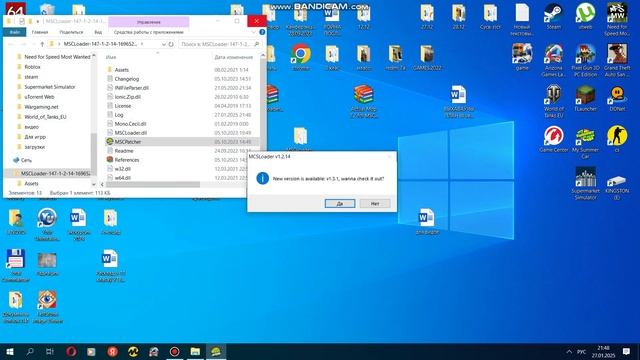Viewport: 640px width, 360px height.
Task: Switch to the Вид ribbon tab
Action: click(x=98, y=32)
